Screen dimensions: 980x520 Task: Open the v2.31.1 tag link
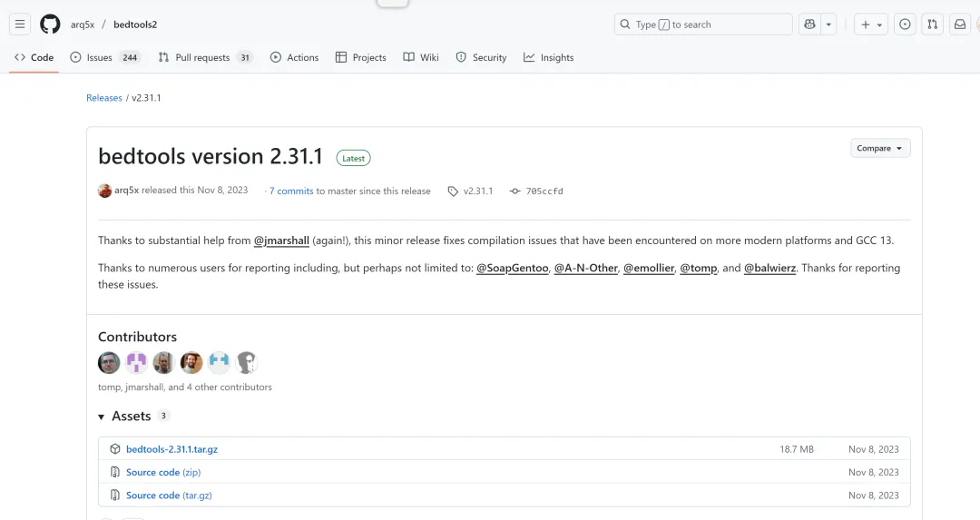point(471,191)
